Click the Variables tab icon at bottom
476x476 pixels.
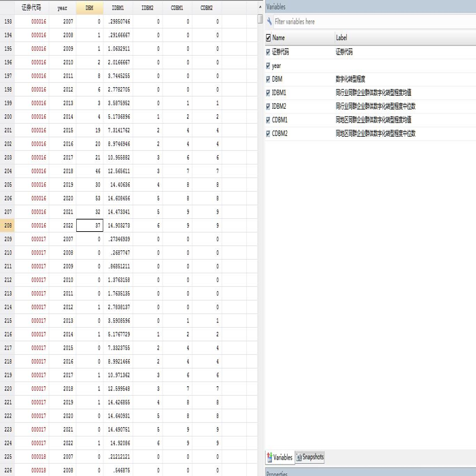click(269, 457)
